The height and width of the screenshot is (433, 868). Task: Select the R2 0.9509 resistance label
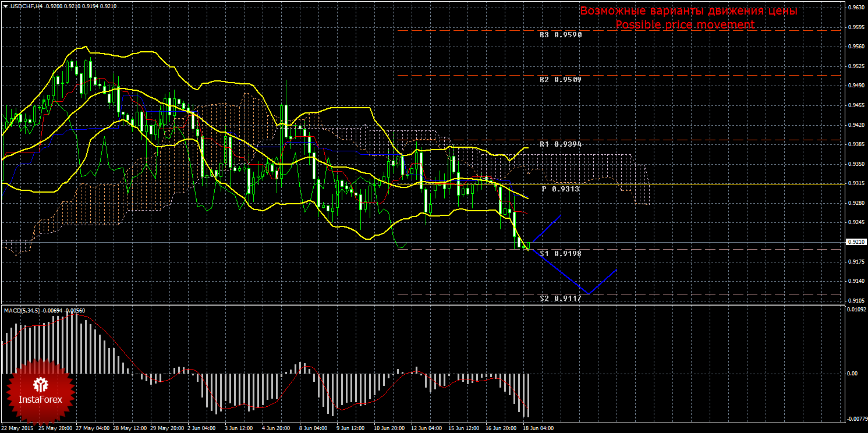560,79
